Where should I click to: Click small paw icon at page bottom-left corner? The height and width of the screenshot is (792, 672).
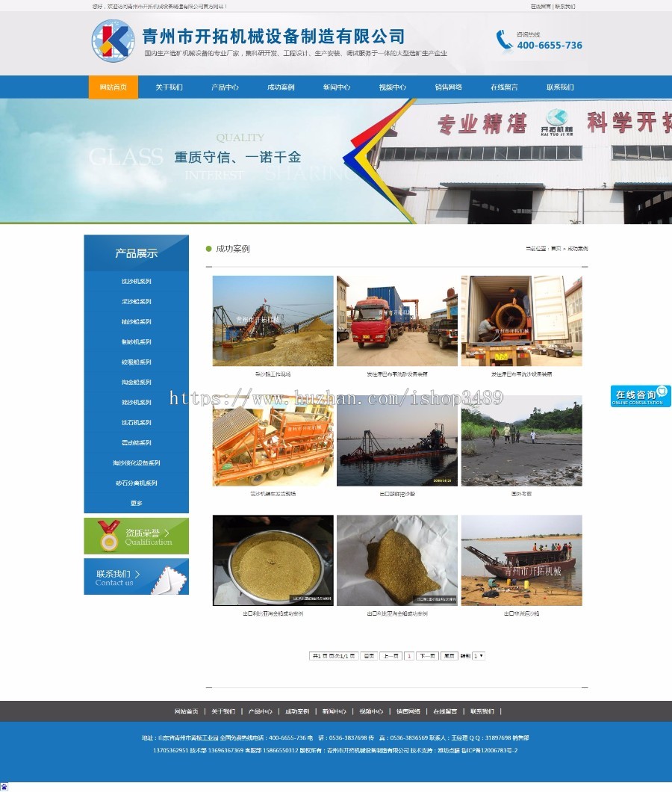4,787
